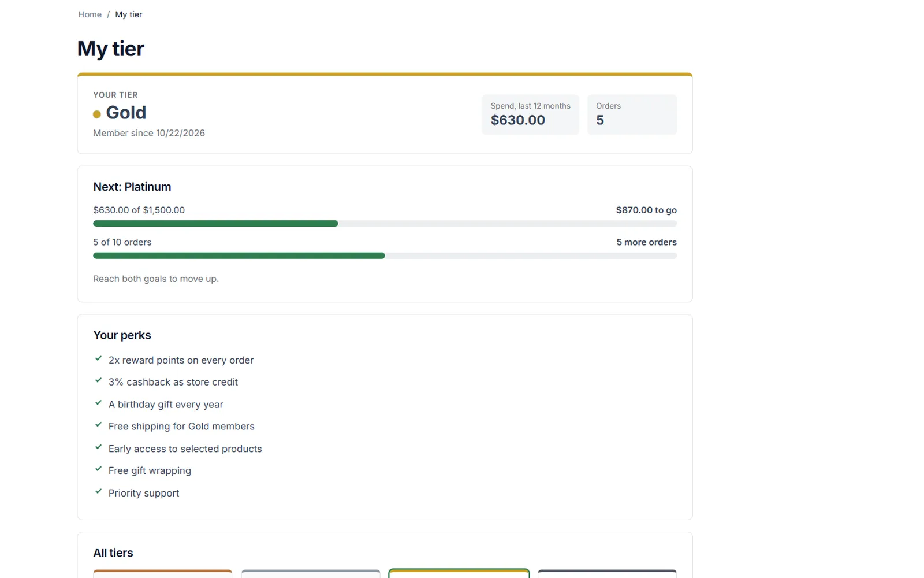
Task: Open the highlighted gold tier card
Action: point(459,573)
